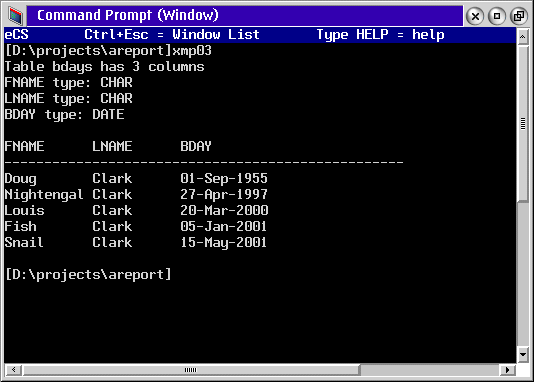Click the horizontal scrollbar right arrow
This screenshot has width=534, height=382.
click(x=507, y=370)
